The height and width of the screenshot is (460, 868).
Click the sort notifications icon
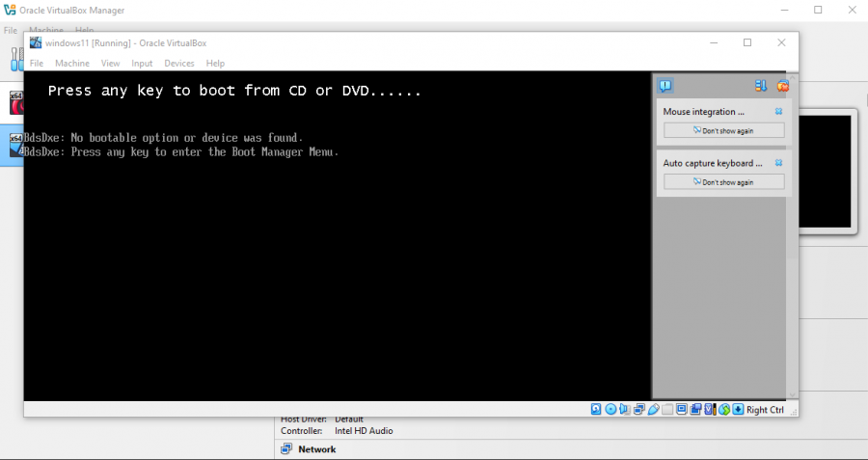[761, 86]
